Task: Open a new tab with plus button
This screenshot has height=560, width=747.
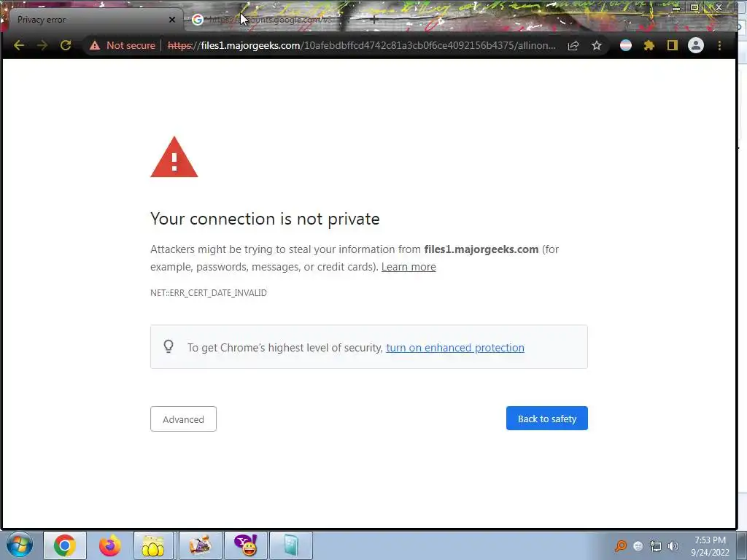Action: 374,20
